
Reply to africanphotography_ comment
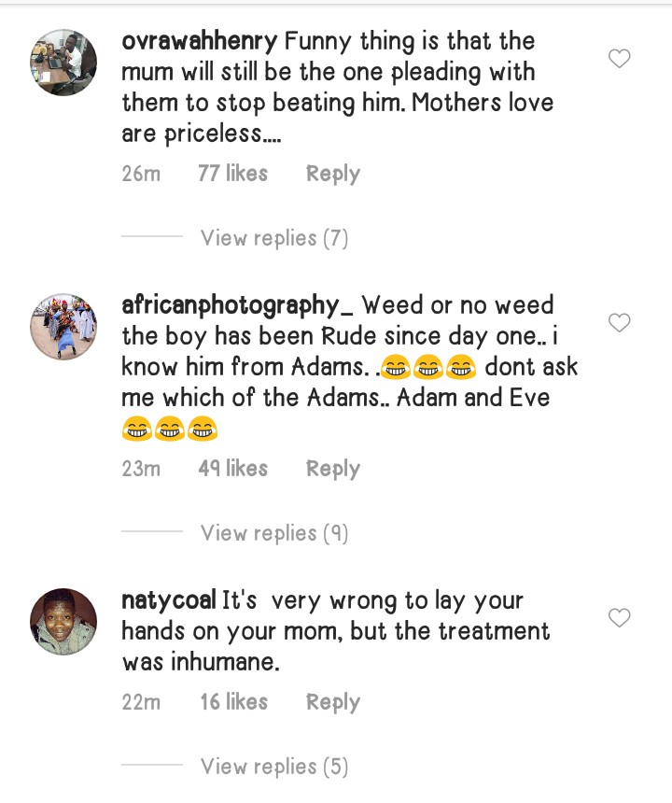332,469
